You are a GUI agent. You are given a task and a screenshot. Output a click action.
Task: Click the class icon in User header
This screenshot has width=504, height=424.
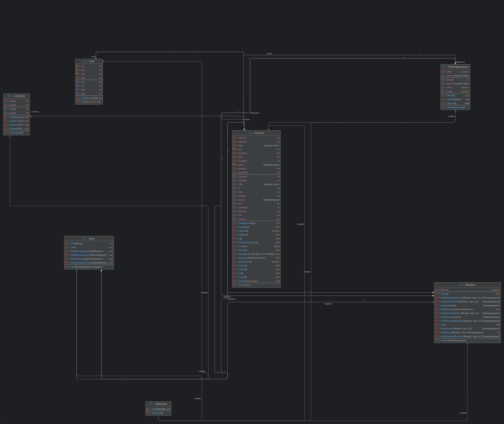[84, 61]
